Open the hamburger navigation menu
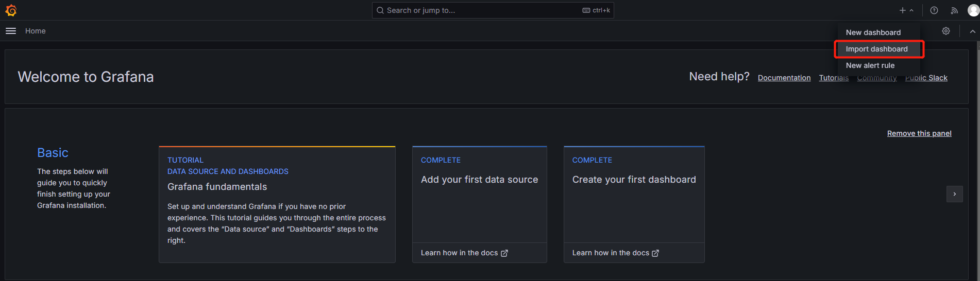This screenshot has height=281, width=980. point(11,31)
